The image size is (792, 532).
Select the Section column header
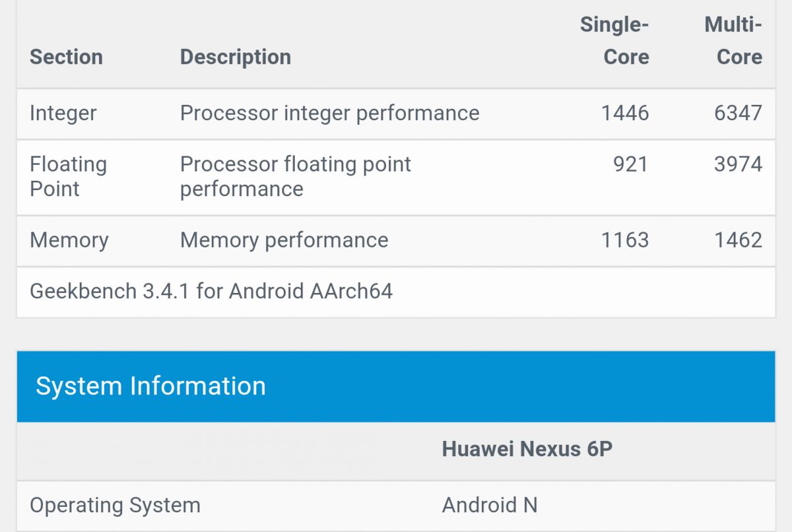point(66,57)
